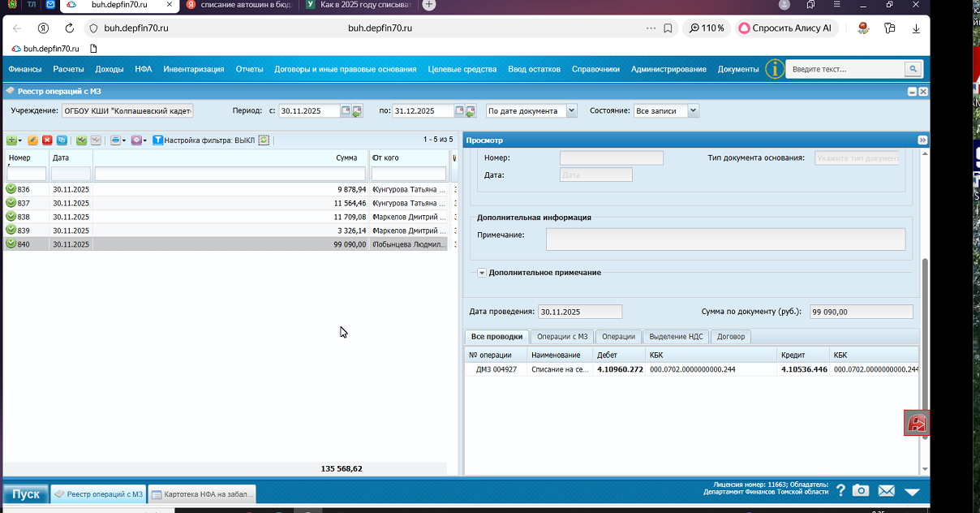Open the По дате документа dropdown
980x513 pixels.
(x=571, y=110)
